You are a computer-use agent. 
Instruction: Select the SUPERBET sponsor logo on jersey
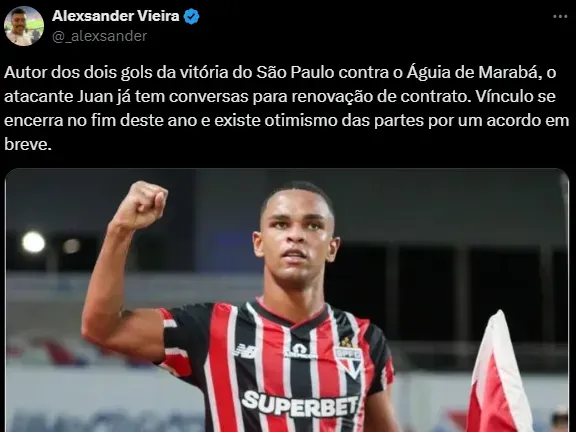point(300,404)
